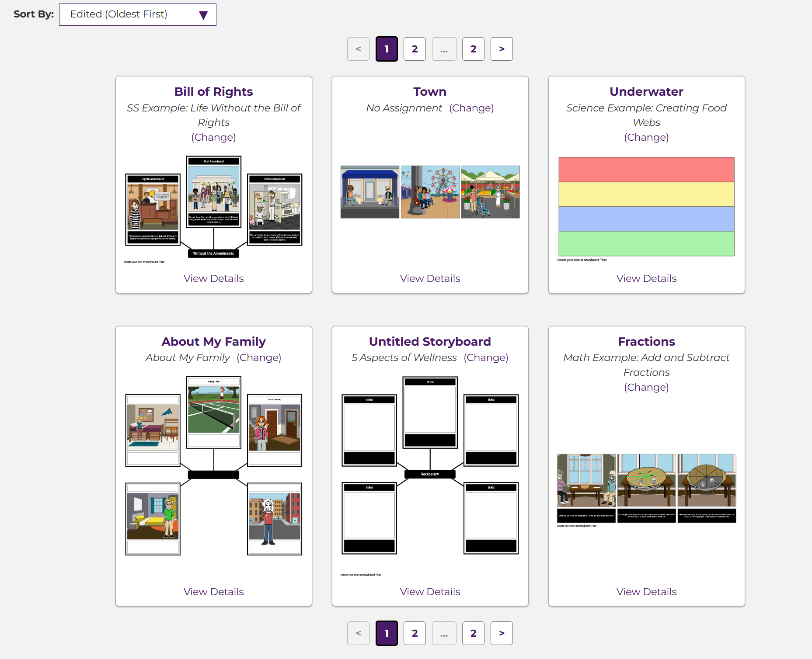Change assignment for Untitled Storyboard
This screenshot has height=659, width=812.
click(x=486, y=357)
